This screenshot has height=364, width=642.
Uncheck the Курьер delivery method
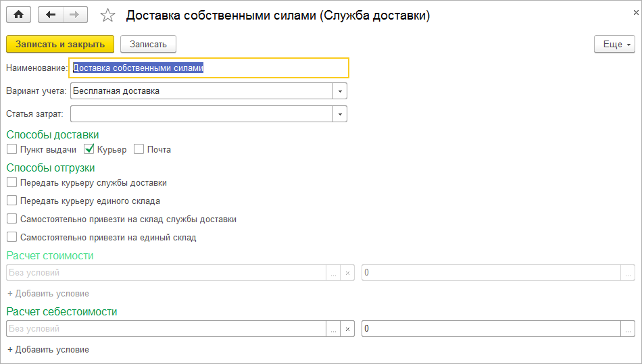(89, 149)
